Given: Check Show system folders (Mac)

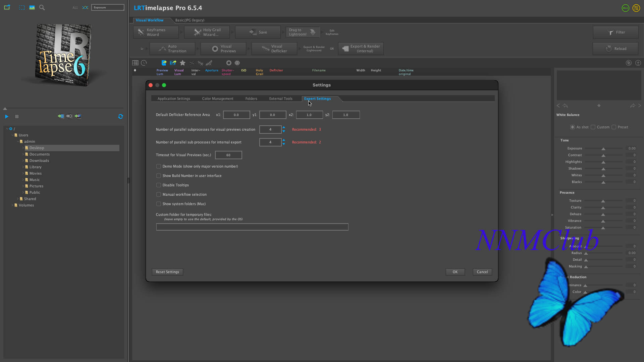Looking at the screenshot, I should click(x=159, y=204).
